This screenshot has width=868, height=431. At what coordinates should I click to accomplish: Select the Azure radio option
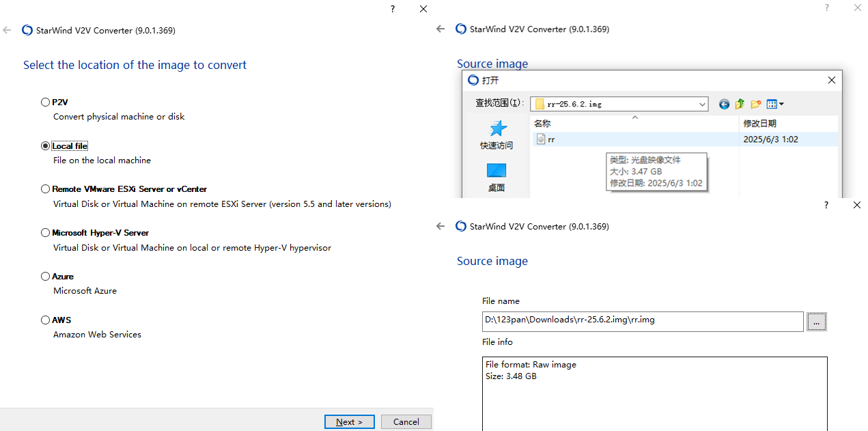[x=46, y=277]
